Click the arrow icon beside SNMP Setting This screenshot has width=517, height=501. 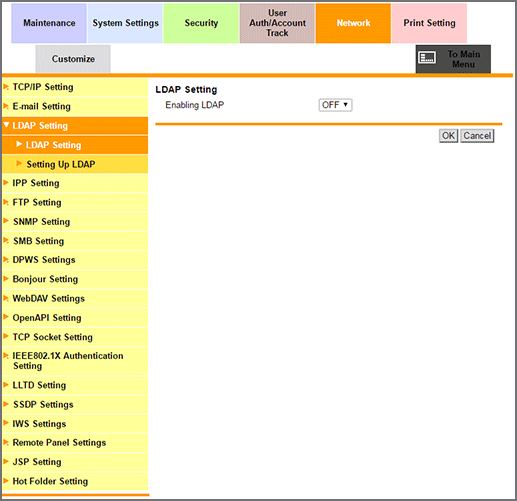pos(6,221)
